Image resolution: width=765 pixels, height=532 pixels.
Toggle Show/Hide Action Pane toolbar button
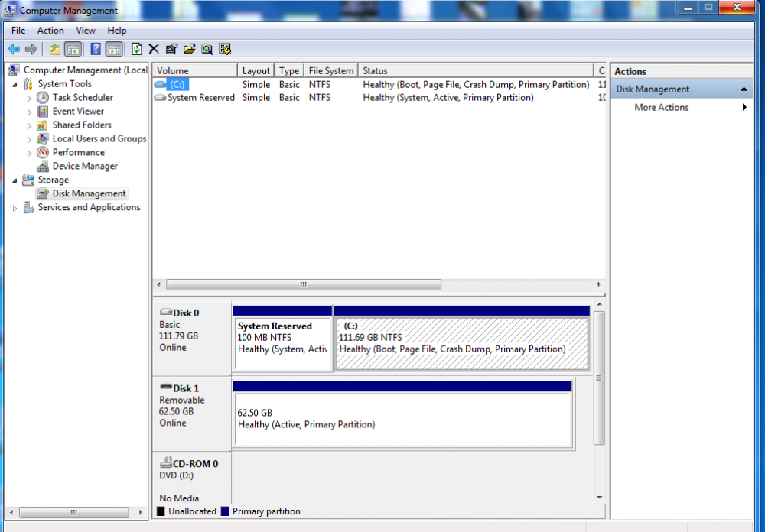click(114, 49)
